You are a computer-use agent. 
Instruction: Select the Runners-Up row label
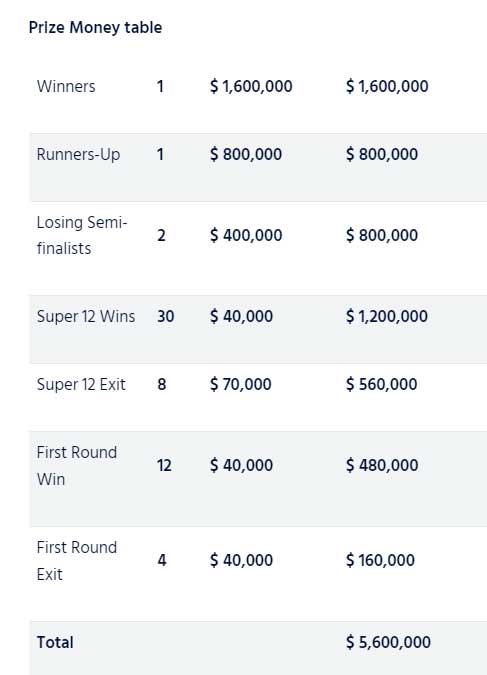tap(78, 154)
